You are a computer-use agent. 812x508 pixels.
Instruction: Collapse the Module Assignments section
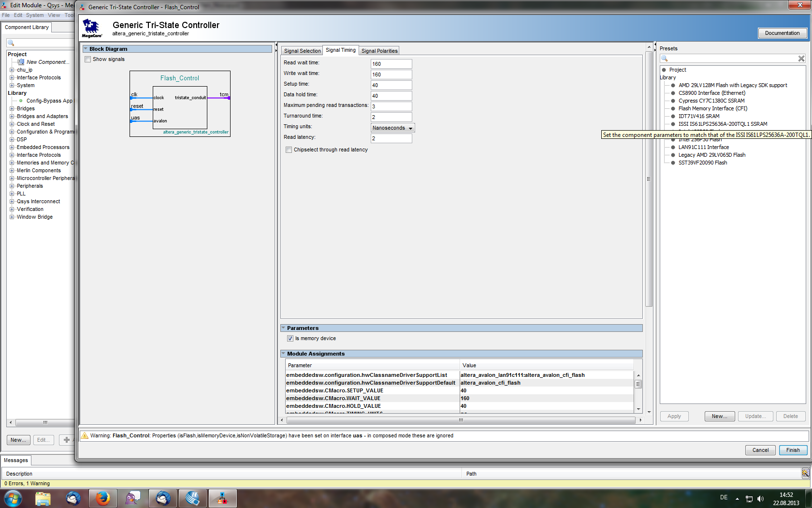tap(283, 354)
